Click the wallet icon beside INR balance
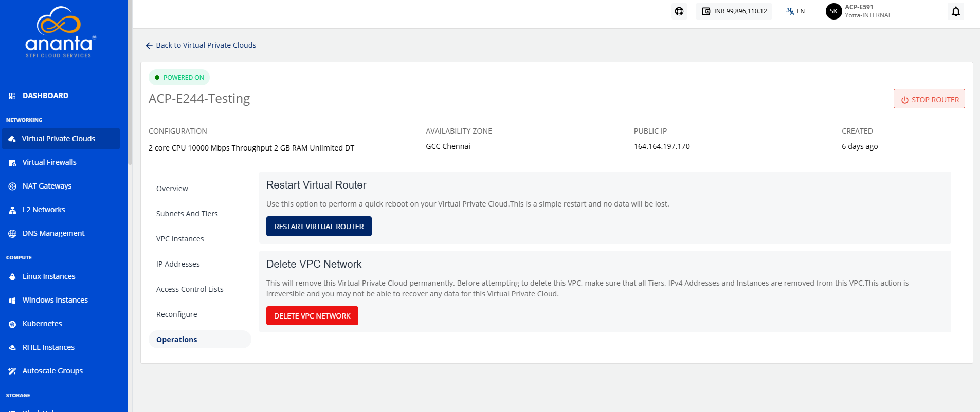This screenshot has height=412, width=980. pyautogui.click(x=706, y=11)
